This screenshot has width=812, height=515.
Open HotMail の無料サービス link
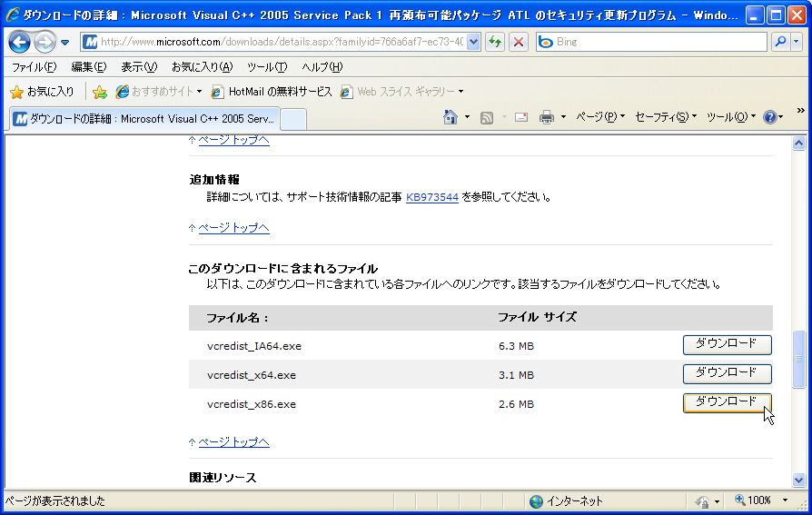click(272, 92)
